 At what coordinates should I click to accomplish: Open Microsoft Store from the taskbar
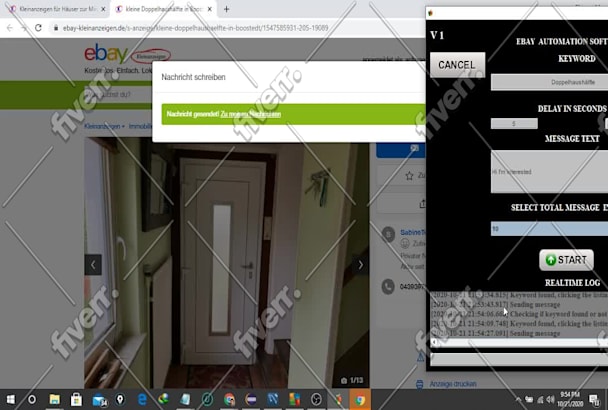76,399
